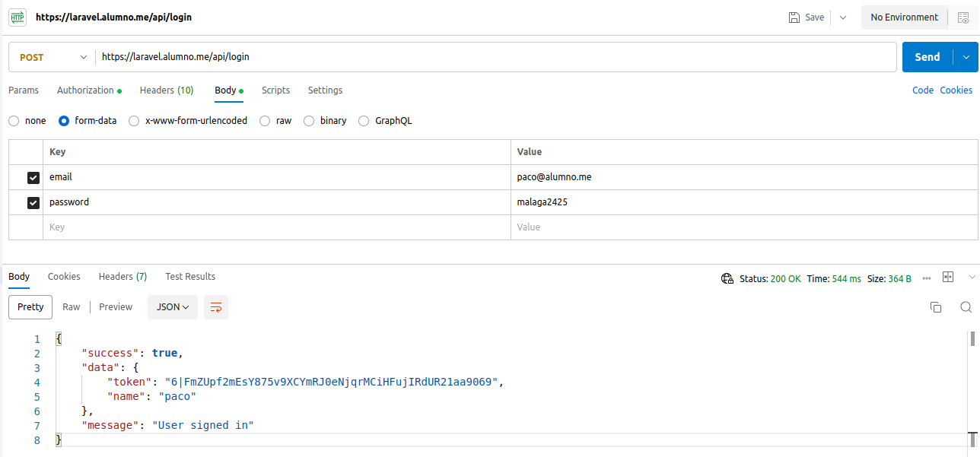
Task: Switch to the response Cookies tab
Action: 64,277
